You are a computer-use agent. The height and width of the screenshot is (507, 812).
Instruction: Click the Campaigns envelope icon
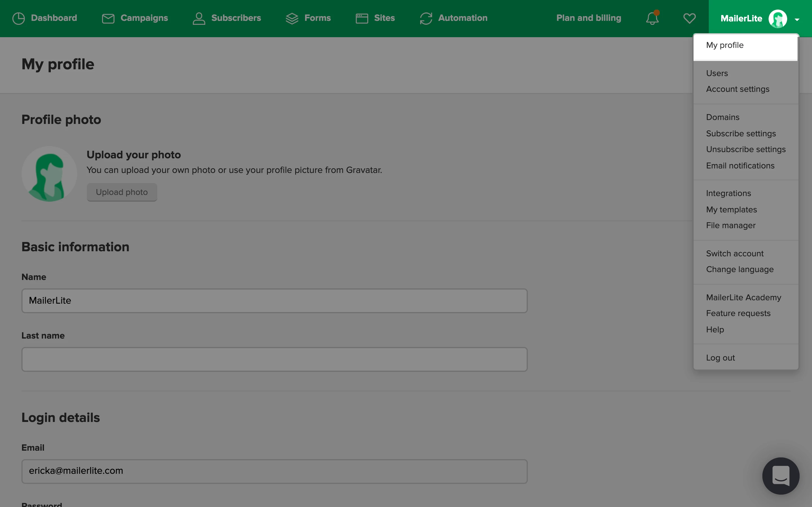click(108, 18)
